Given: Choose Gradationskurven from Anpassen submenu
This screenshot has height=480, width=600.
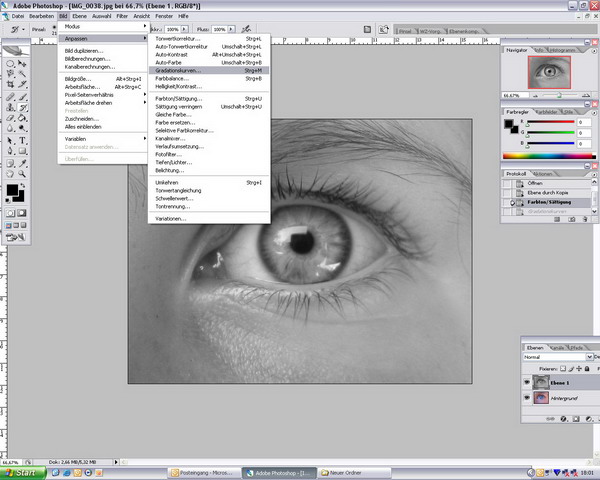Looking at the screenshot, I should [x=209, y=70].
